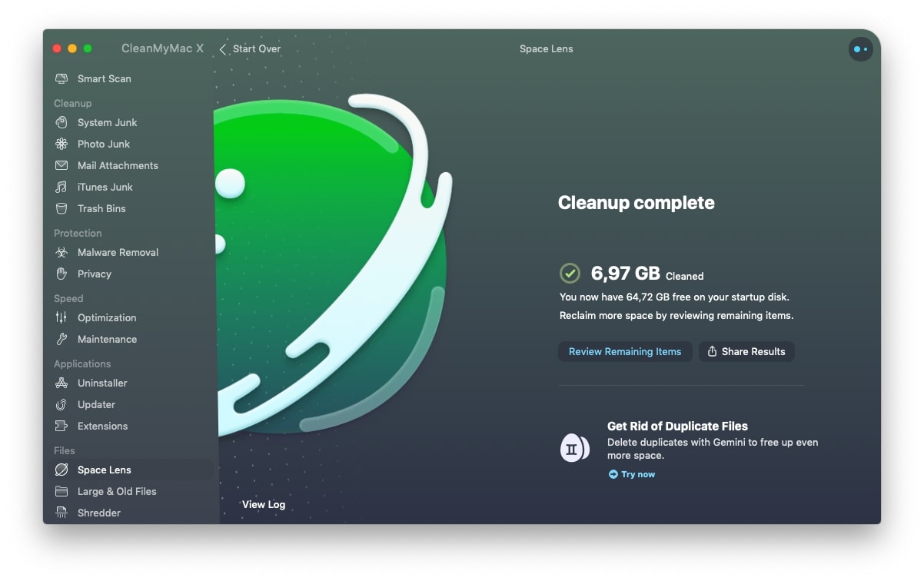The width and height of the screenshot is (924, 581).
Task: Click the Trash Bins bucket icon
Action: point(61,208)
